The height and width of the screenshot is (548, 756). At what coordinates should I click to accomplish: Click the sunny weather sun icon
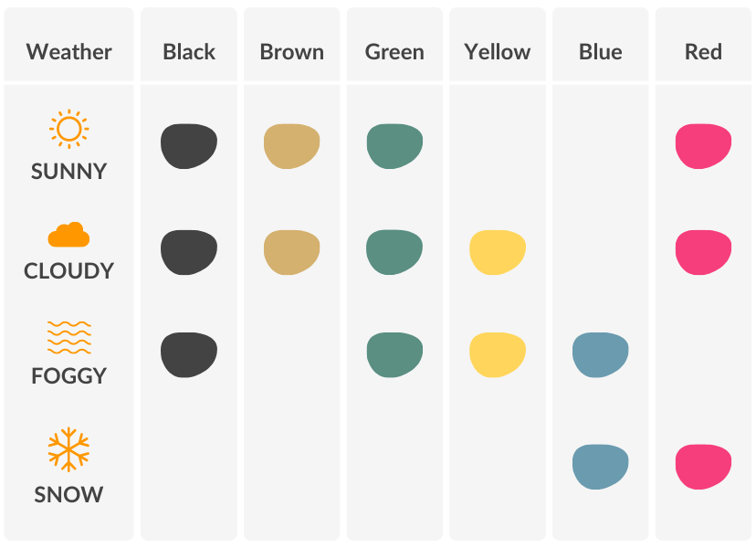pyautogui.click(x=68, y=130)
